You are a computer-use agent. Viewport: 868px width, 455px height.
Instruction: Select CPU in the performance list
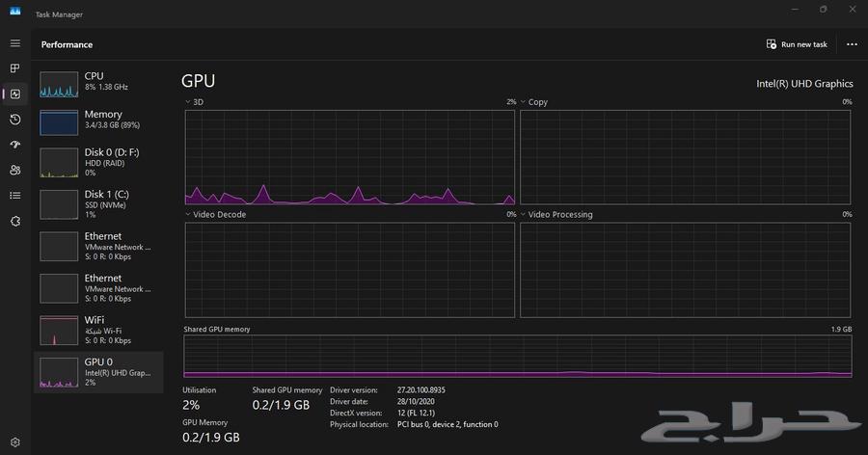coord(97,83)
